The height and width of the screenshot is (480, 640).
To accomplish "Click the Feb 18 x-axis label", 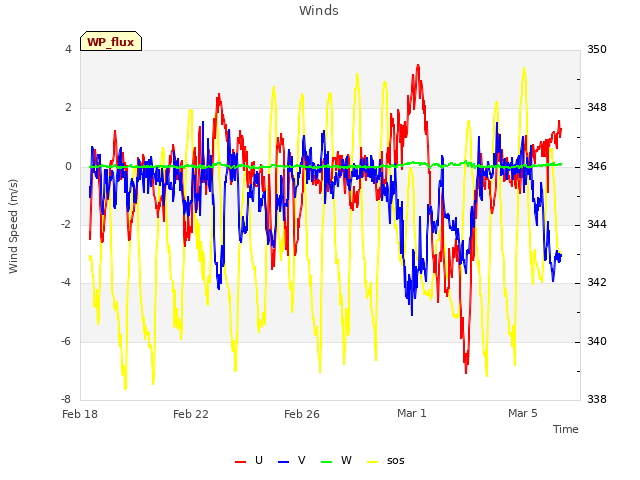I will click(x=80, y=414).
